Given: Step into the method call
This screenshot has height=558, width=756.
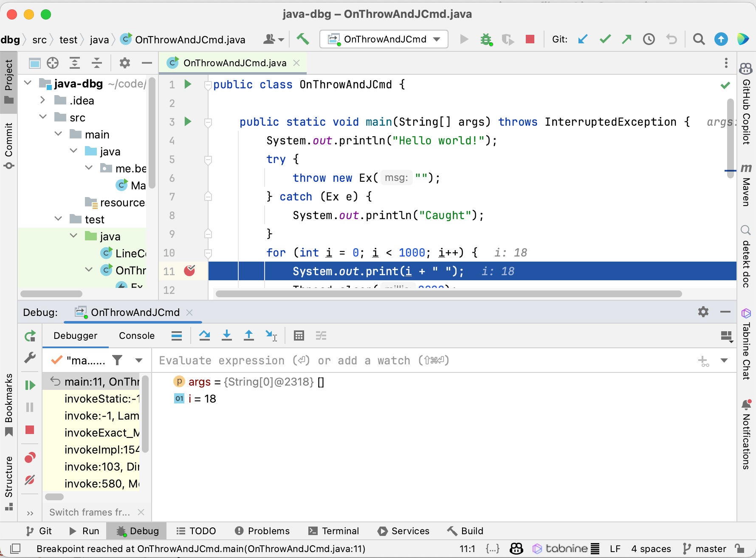Looking at the screenshot, I should [227, 335].
